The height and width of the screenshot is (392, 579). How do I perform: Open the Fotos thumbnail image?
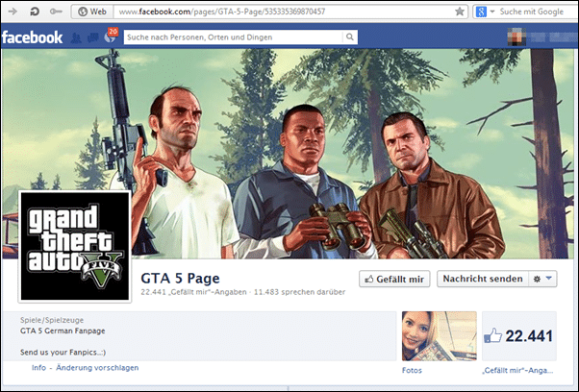pos(439,336)
